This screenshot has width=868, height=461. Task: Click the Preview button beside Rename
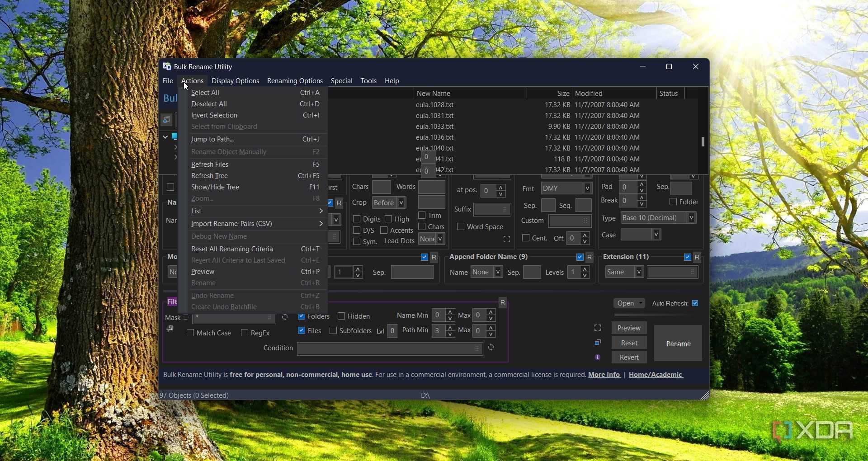click(629, 328)
